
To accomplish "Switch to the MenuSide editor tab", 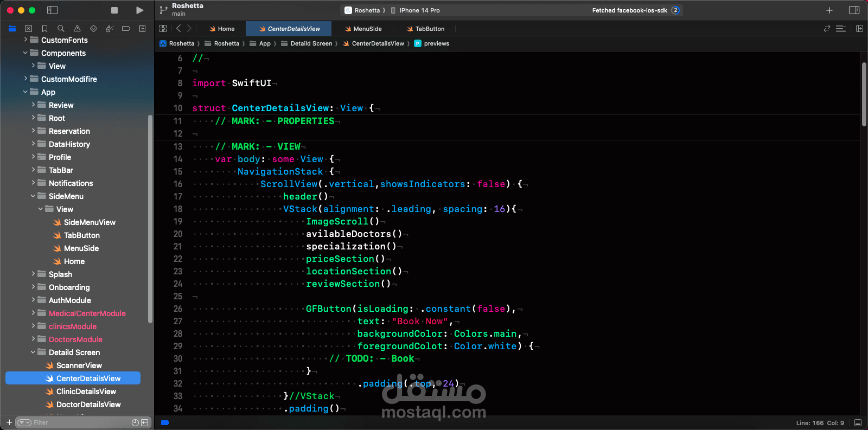I will pyautogui.click(x=363, y=29).
